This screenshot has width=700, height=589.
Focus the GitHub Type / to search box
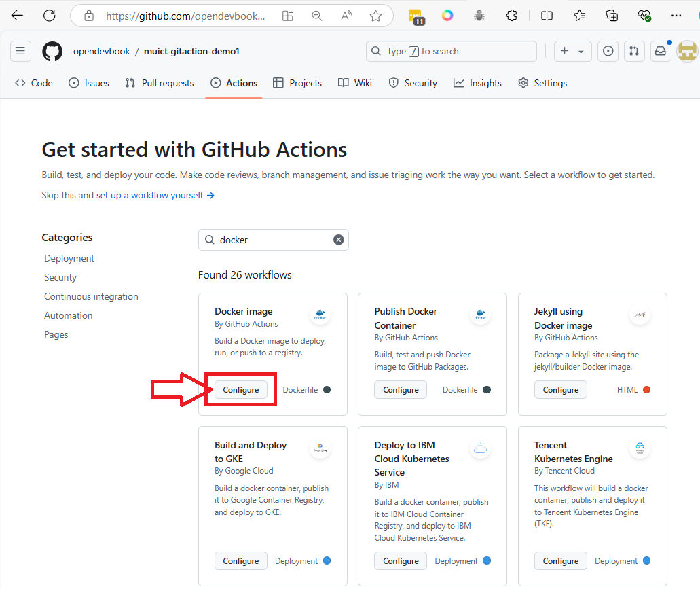coord(452,51)
